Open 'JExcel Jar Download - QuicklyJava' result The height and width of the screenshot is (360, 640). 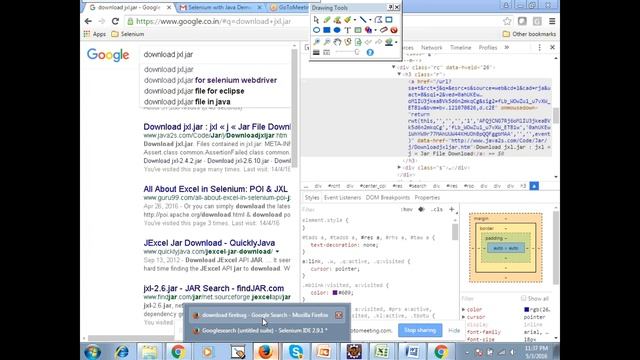coord(209,243)
